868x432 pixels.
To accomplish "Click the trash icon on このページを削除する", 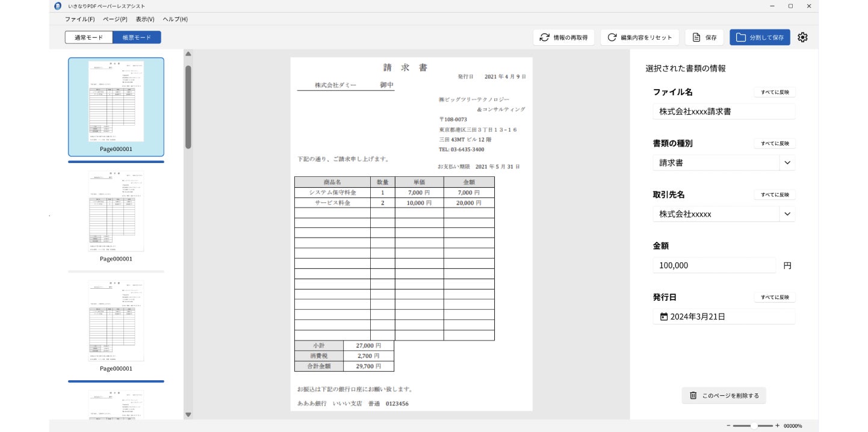I will pyautogui.click(x=693, y=395).
